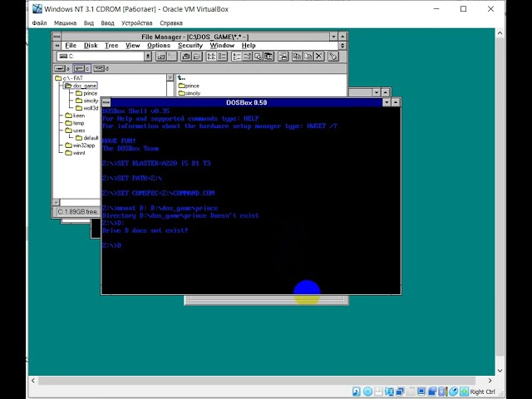Viewport: 532px width, 399px height.
Task: Sort files by size toolbar icon
Action: [258, 57]
